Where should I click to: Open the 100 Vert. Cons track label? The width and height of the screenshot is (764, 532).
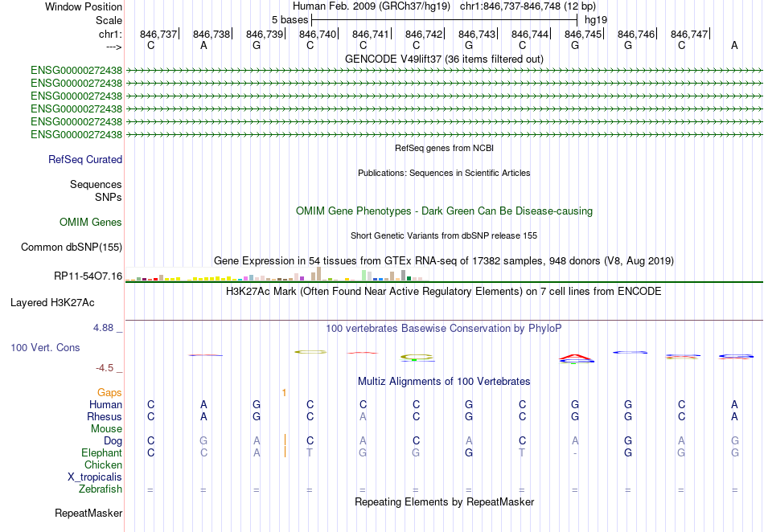45,347
